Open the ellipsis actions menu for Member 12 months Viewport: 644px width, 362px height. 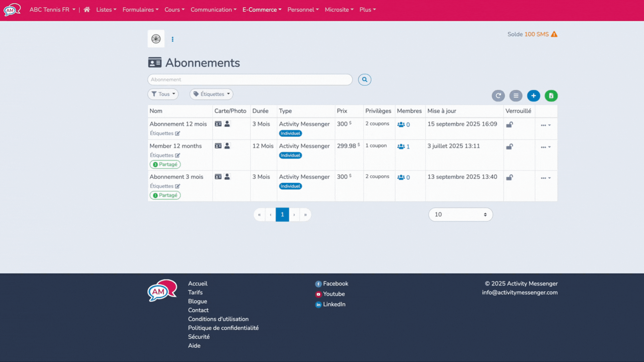(x=545, y=146)
